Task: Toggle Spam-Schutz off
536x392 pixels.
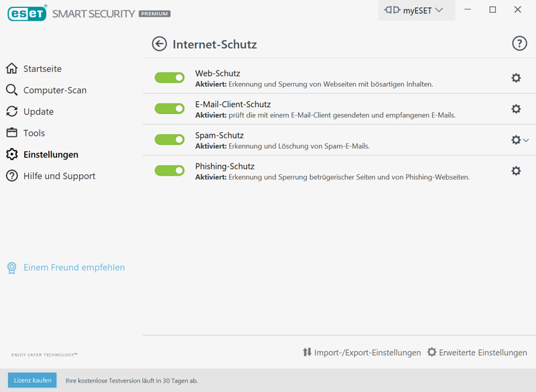Action: click(x=170, y=139)
